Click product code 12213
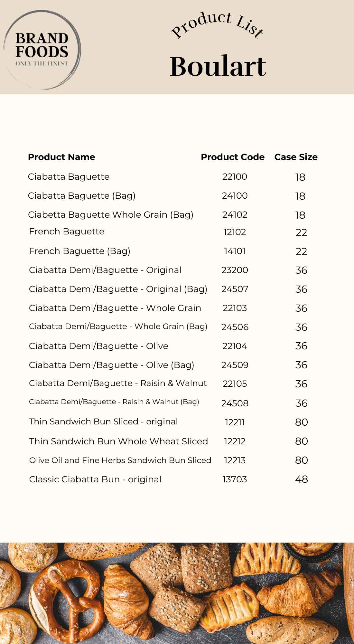 235,460
